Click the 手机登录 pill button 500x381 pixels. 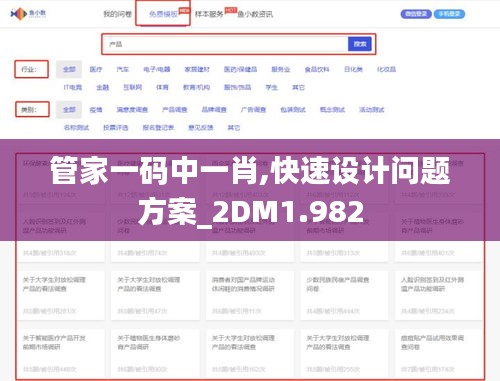449,14
